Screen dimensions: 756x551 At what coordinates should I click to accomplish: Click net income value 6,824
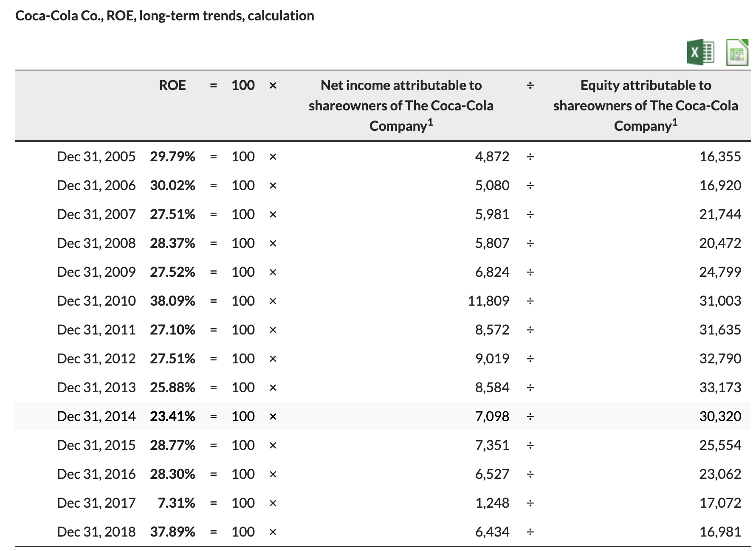tap(492, 272)
